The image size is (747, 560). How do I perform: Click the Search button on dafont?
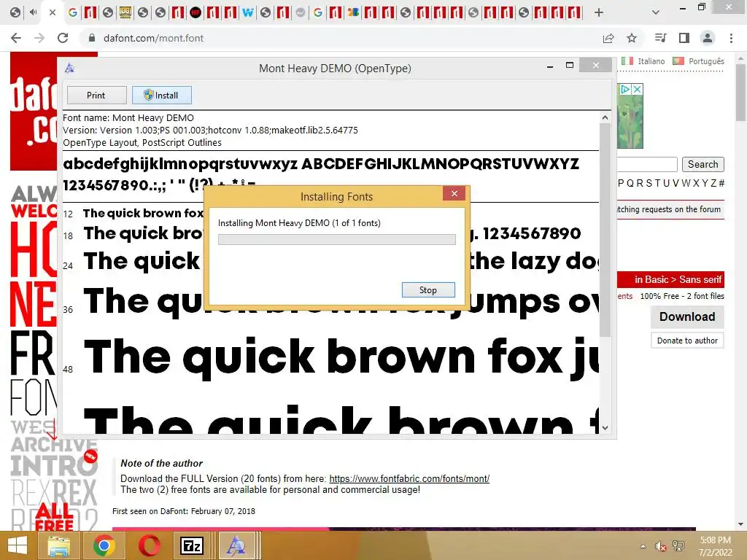(703, 164)
